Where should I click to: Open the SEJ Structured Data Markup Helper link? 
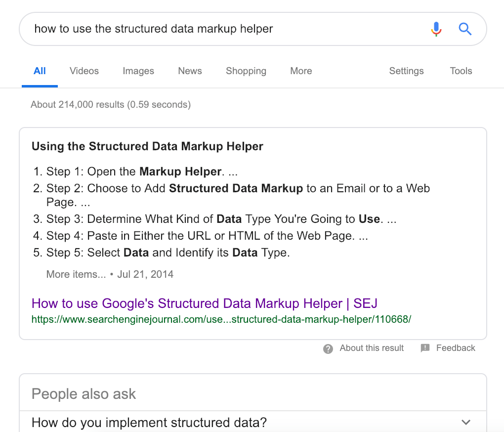pos(205,303)
